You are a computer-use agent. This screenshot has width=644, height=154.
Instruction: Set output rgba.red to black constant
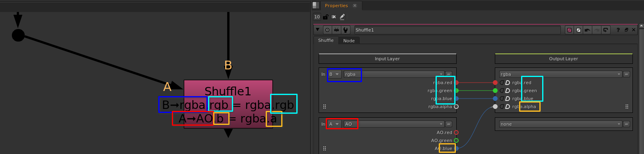pyautogui.click(x=502, y=83)
